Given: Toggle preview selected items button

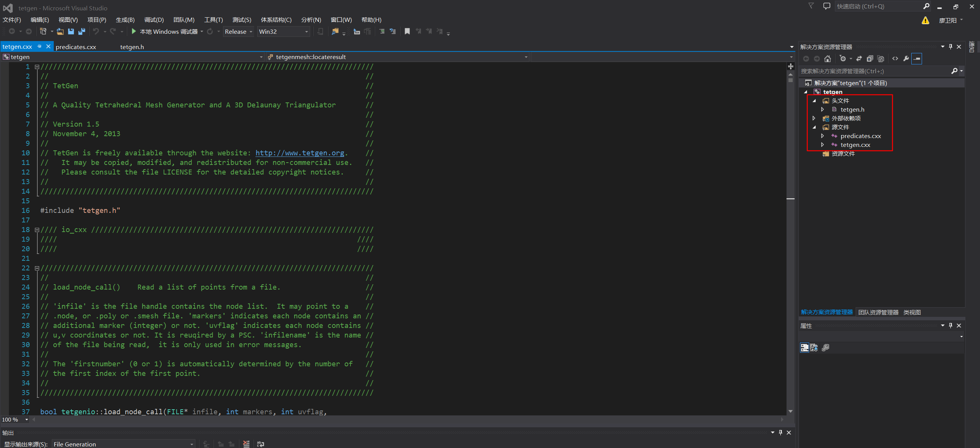Looking at the screenshot, I should point(917,59).
